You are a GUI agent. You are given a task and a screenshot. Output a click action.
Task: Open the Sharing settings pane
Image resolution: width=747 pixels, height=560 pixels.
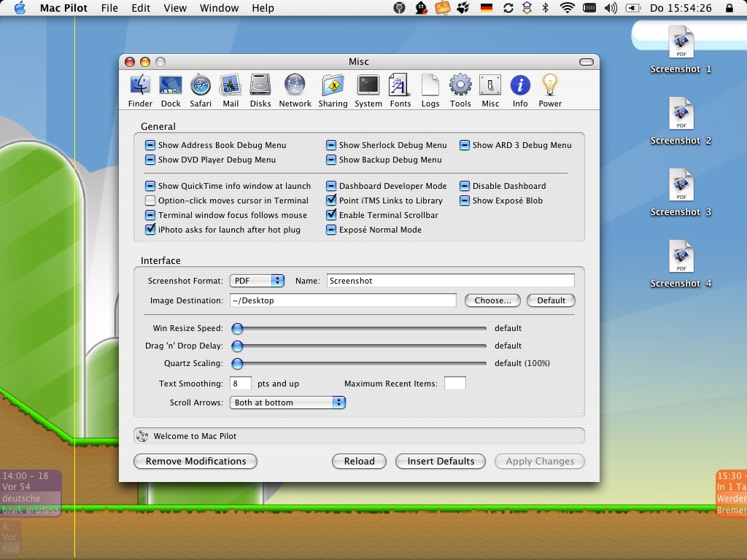point(333,90)
